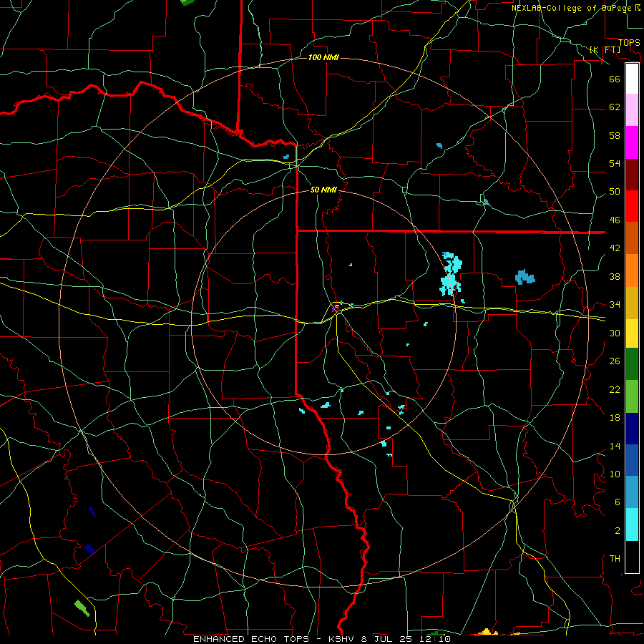Click the gold legend swatch

coord(632,303)
